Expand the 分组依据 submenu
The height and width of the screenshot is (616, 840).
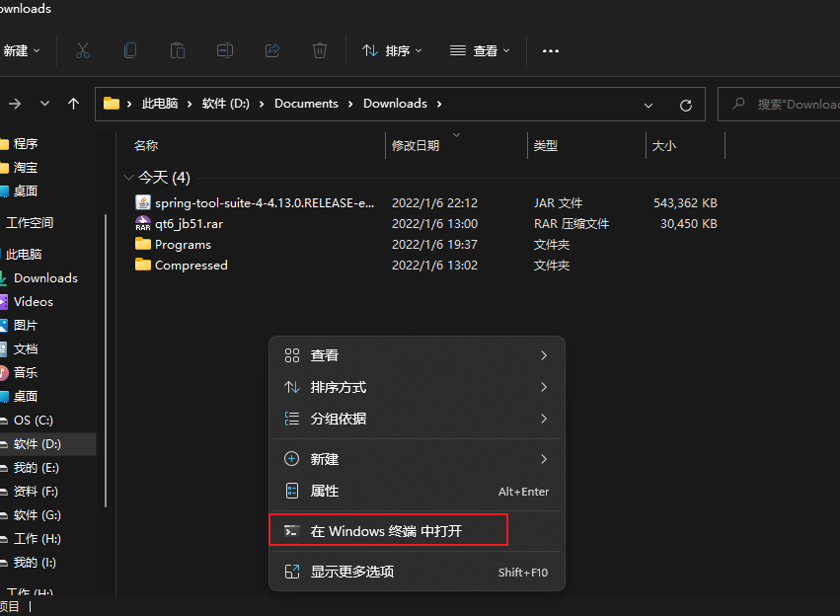416,419
